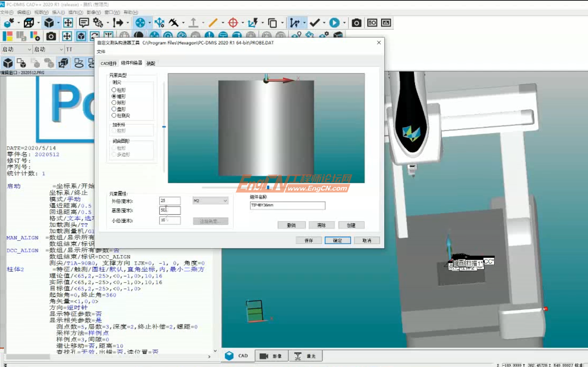
Task: Expand the second 启动 dropdown
Action: click(61, 49)
